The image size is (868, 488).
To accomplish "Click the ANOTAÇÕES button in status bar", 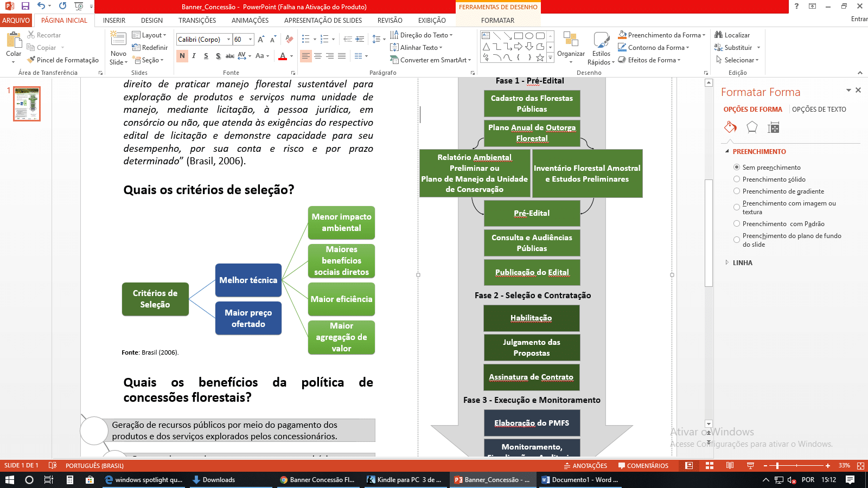I will [x=585, y=466].
